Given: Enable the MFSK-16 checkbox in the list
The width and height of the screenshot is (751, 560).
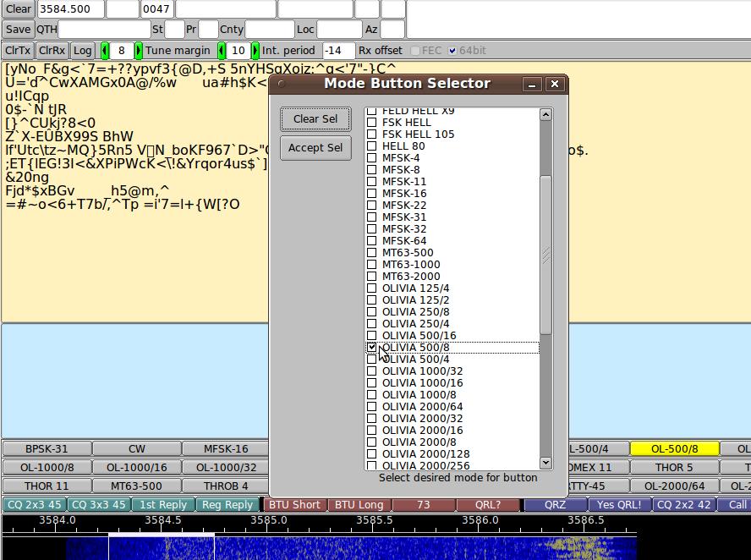Looking at the screenshot, I should pyautogui.click(x=372, y=194).
